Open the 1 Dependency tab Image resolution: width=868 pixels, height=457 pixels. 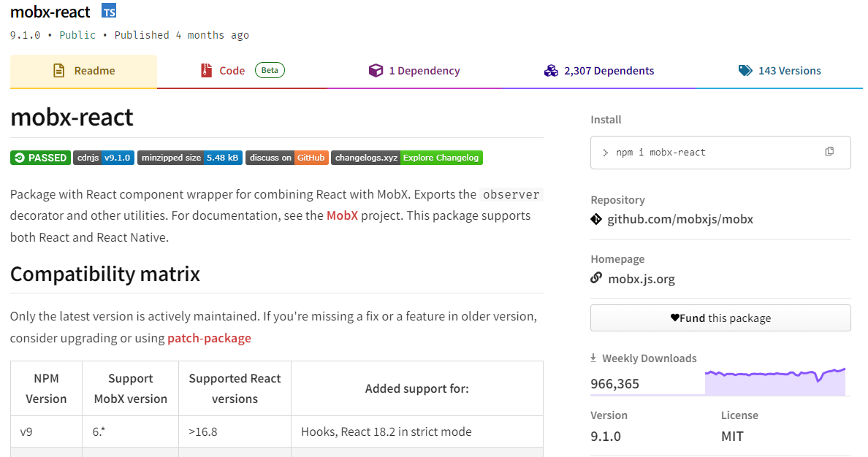414,72
